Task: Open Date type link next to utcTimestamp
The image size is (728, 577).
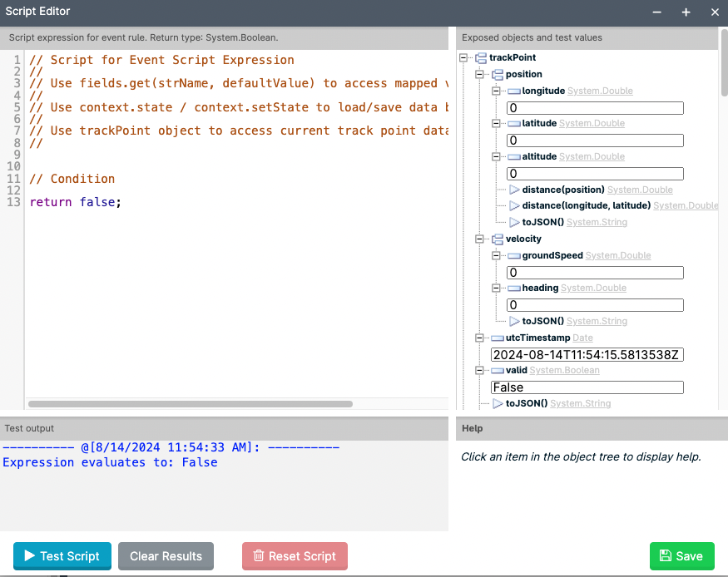Action: (582, 338)
